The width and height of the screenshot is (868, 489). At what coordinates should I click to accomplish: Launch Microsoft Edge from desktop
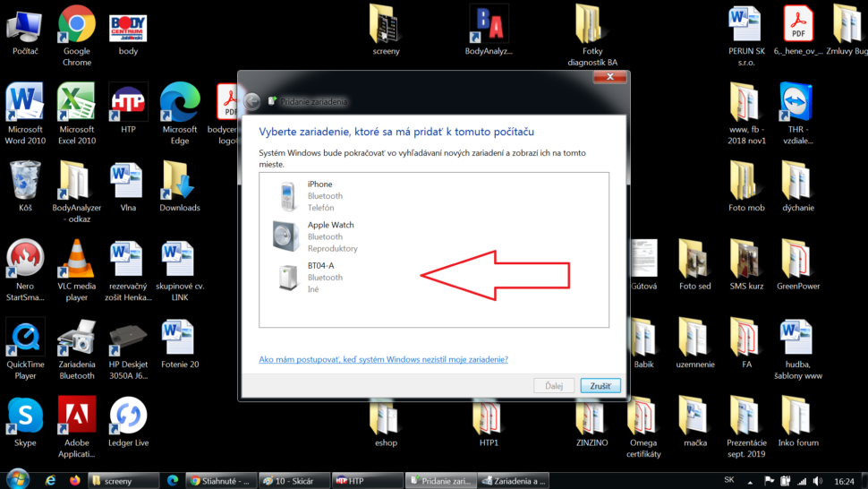coord(179,114)
